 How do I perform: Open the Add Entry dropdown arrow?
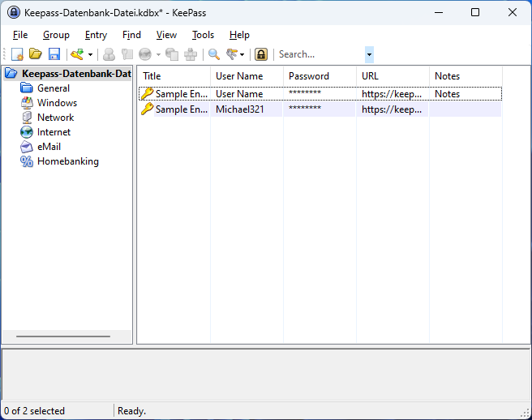tap(90, 54)
